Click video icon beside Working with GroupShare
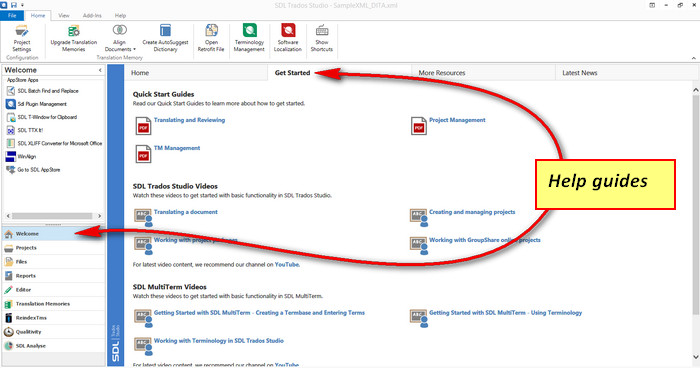700x368 pixels. coord(419,245)
